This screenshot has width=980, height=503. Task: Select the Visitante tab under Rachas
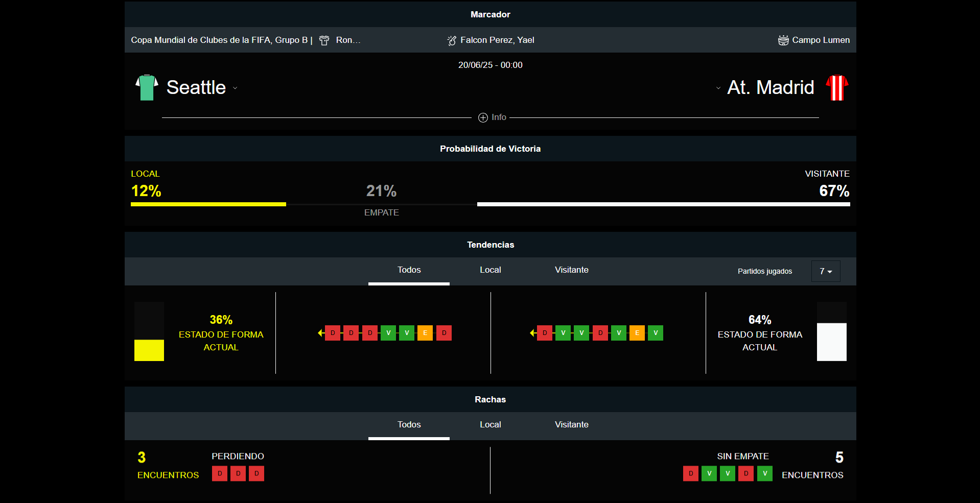click(x=571, y=425)
